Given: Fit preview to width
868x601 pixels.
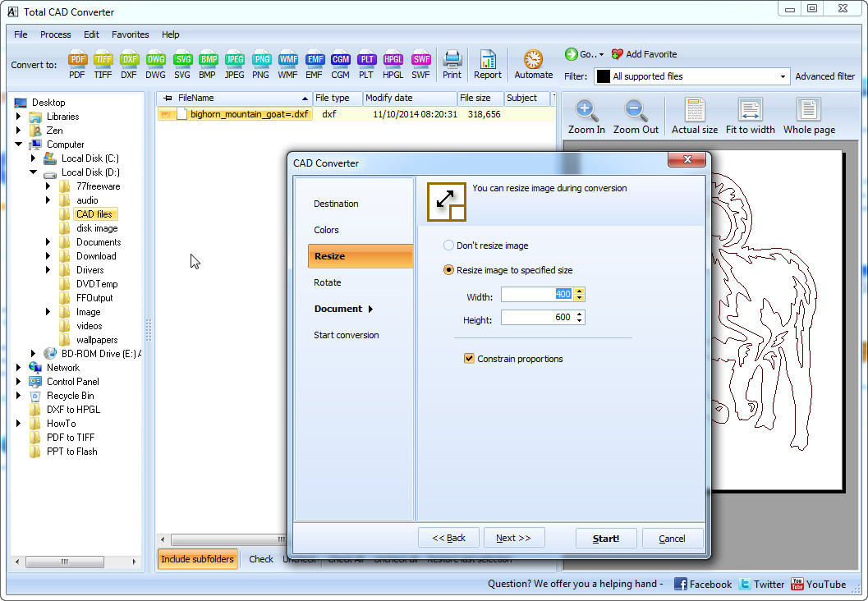Looking at the screenshot, I should [x=750, y=117].
